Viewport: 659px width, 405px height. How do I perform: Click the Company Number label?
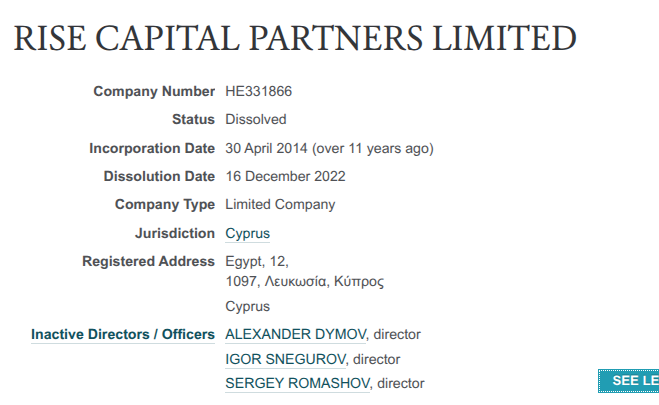point(154,92)
